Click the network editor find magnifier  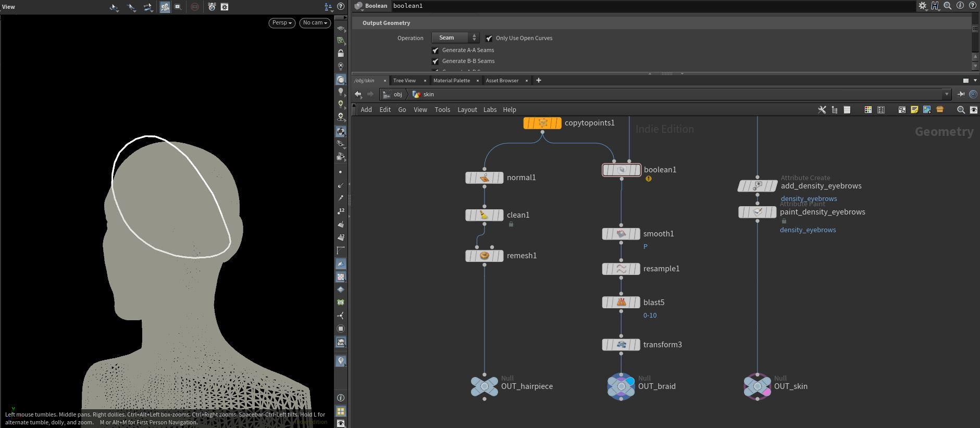pyautogui.click(x=961, y=110)
